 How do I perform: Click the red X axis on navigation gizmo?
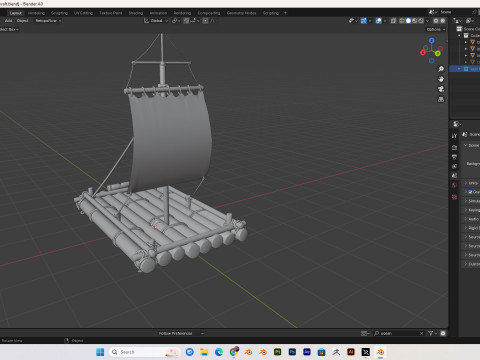coord(423,52)
